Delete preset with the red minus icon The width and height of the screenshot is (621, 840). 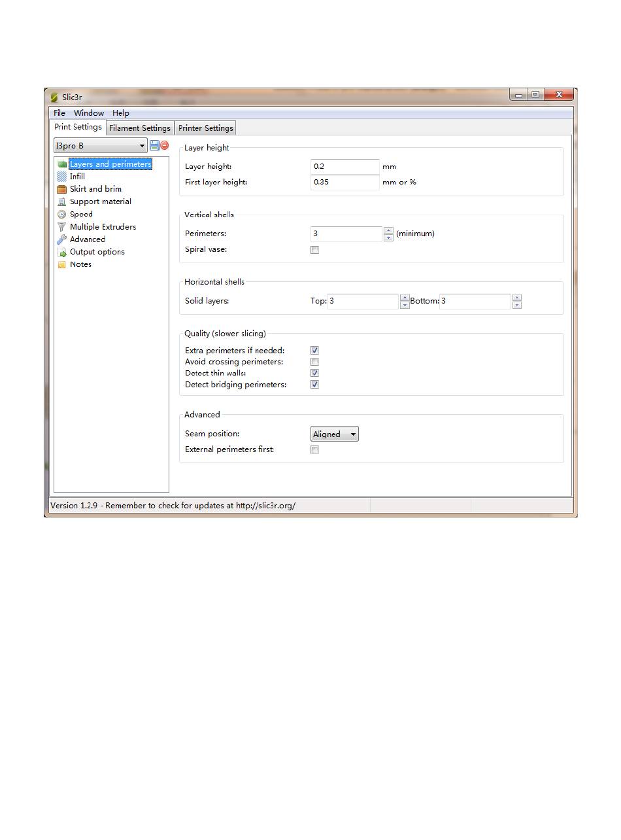[x=165, y=145]
